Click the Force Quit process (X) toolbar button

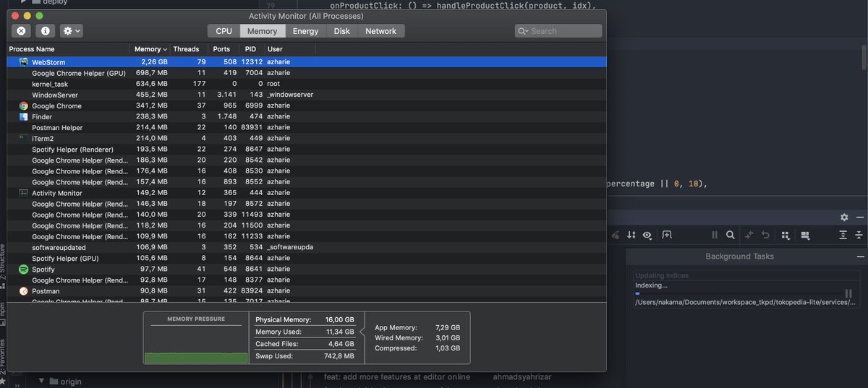[21, 31]
